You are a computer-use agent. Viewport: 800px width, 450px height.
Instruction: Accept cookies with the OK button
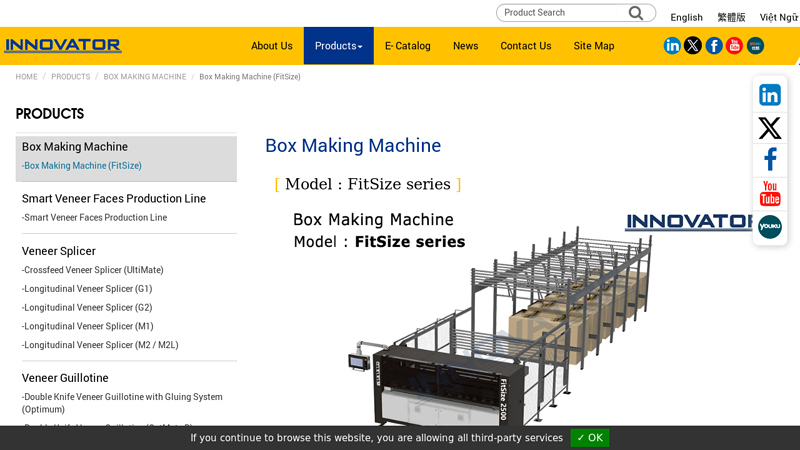590,438
